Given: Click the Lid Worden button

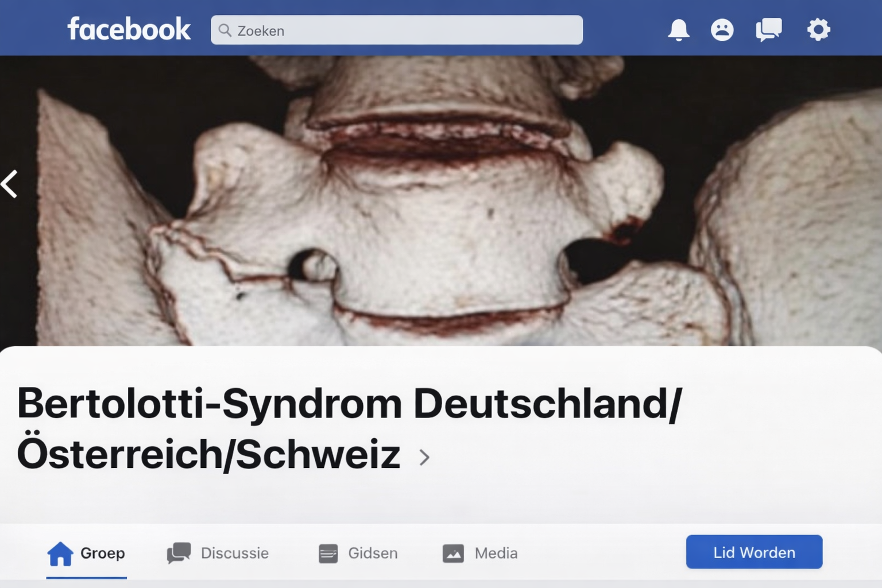Looking at the screenshot, I should [754, 552].
